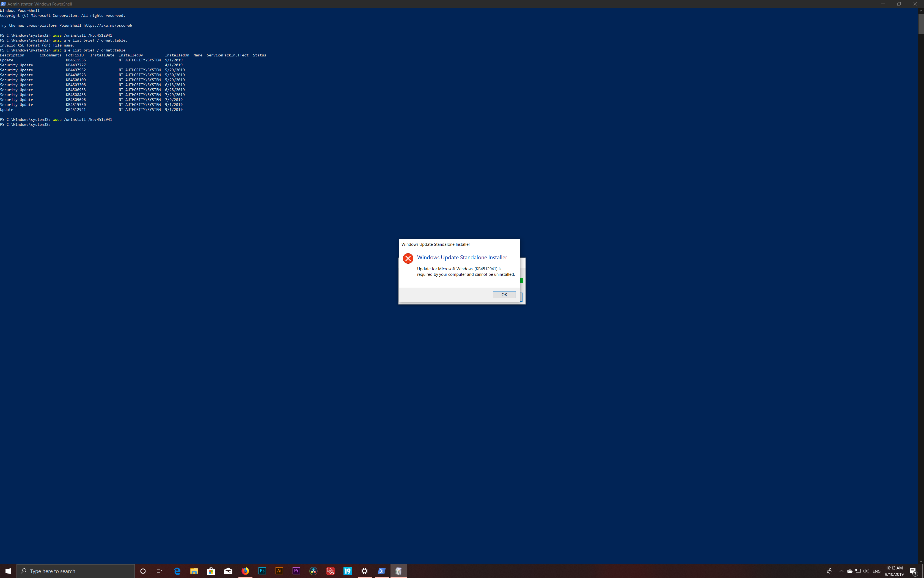924x578 pixels.
Task: Show hidden system tray icons
Action: (x=841, y=571)
